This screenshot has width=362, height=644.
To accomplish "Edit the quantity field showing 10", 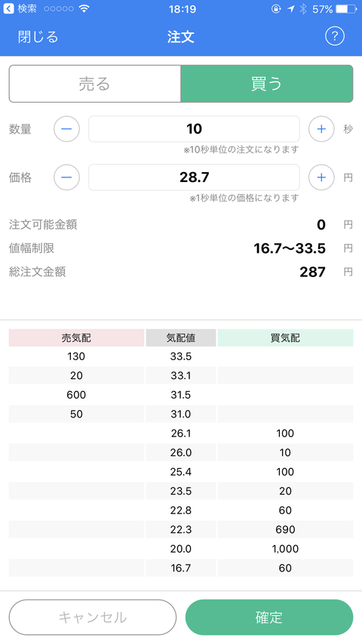I will (x=194, y=129).
